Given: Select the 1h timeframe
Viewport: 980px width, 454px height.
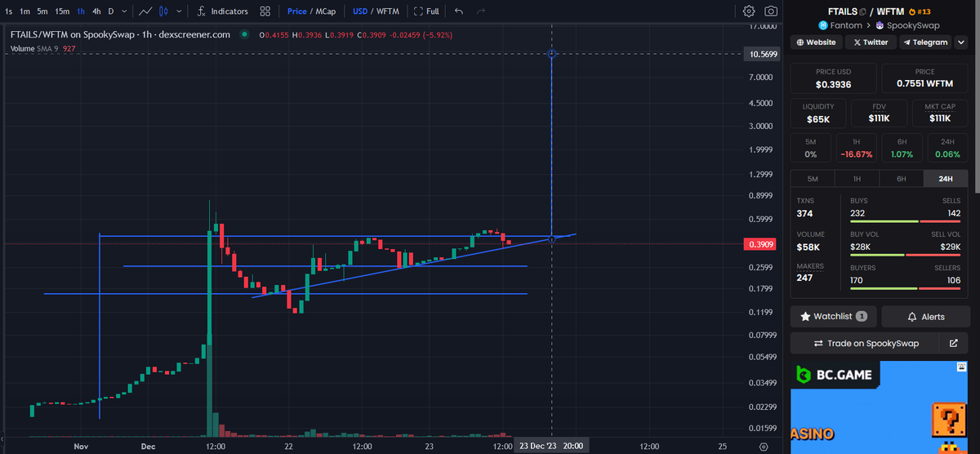Looking at the screenshot, I should tap(81, 11).
